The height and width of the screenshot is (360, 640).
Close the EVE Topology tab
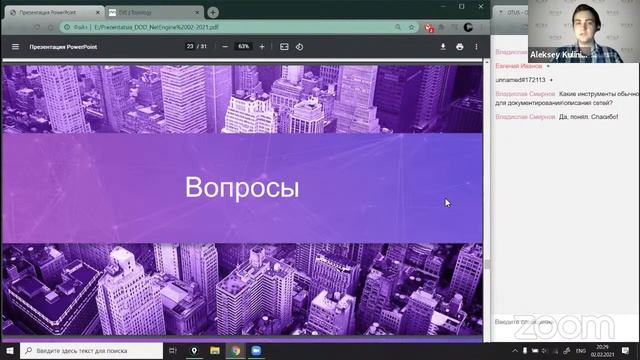coord(197,13)
